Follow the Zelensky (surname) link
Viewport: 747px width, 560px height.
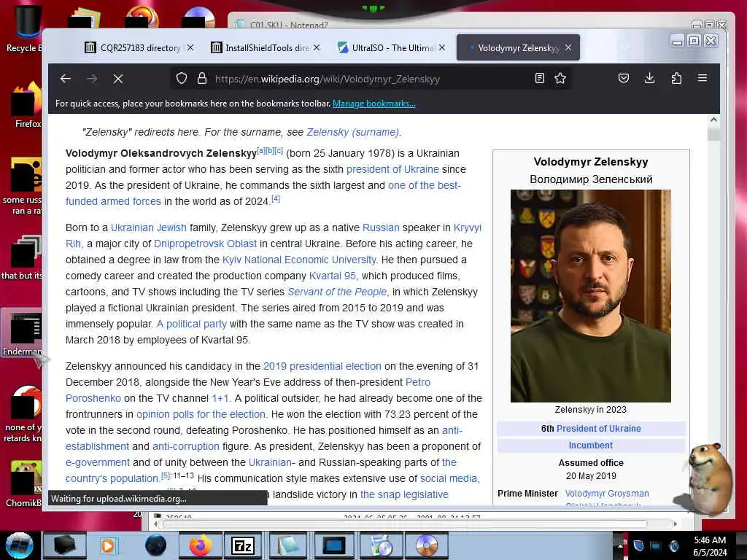coord(352,132)
